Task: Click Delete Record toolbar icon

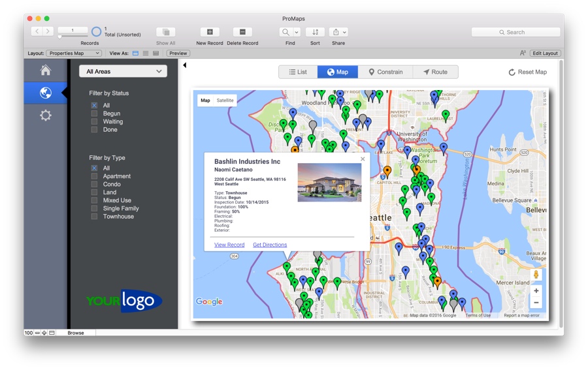Action: [x=242, y=32]
